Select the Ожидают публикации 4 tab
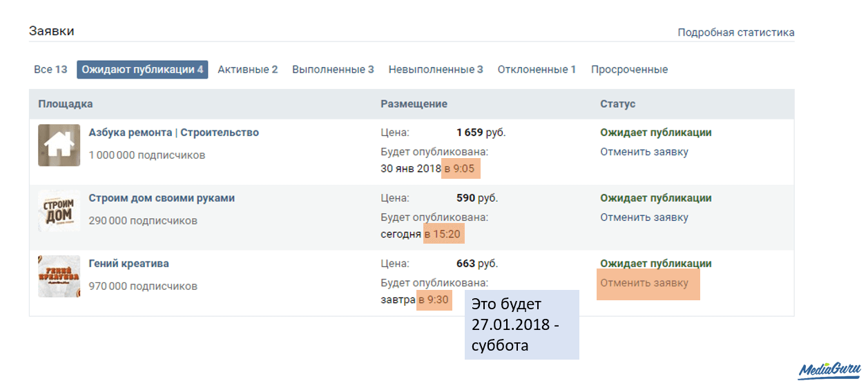The height and width of the screenshot is (390, 868). click(x=142, y=70)
